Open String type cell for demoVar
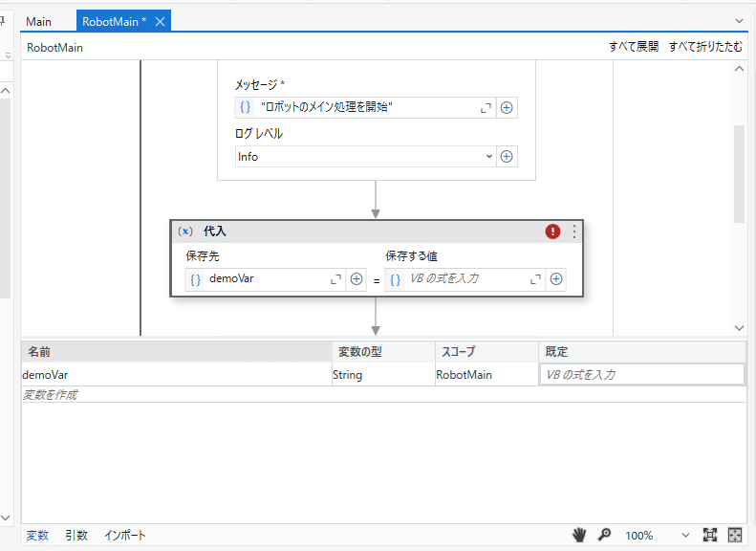 (384, 375)
